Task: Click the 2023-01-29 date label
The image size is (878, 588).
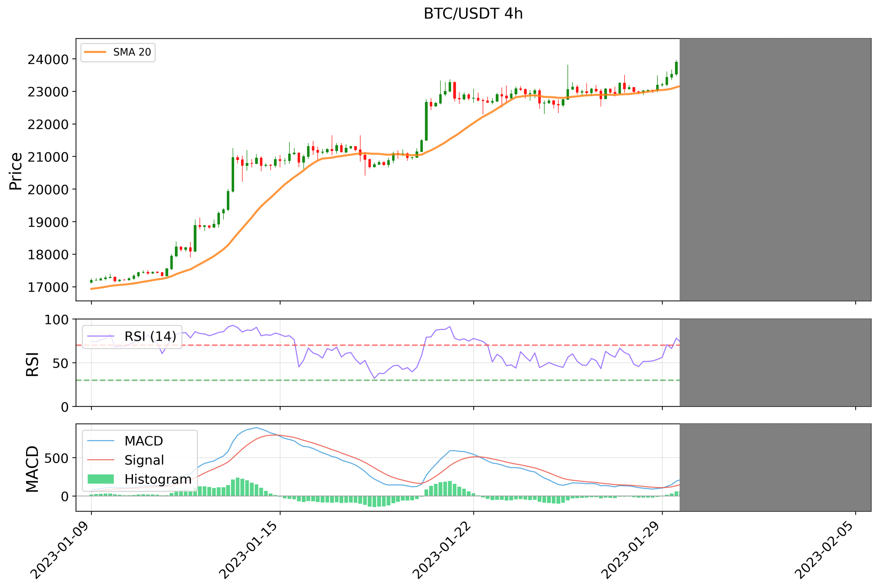Action: (x=631, y=550)
